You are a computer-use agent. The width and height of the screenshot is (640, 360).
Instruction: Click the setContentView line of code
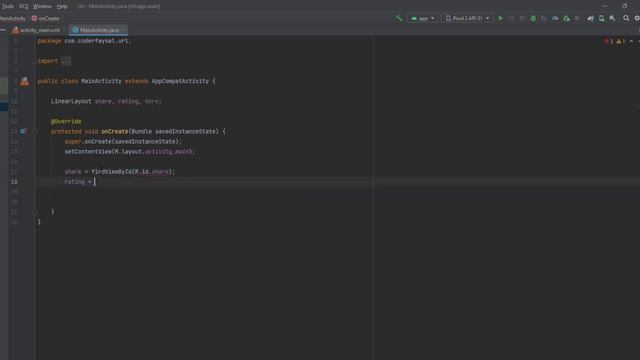(130, 151)
